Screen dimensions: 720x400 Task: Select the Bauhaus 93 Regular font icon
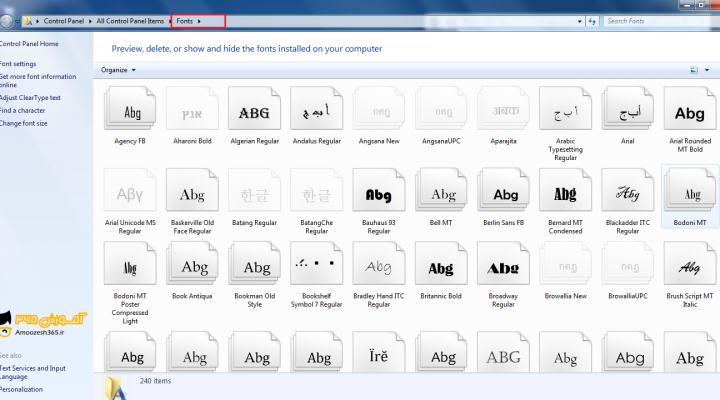point(379,190)
